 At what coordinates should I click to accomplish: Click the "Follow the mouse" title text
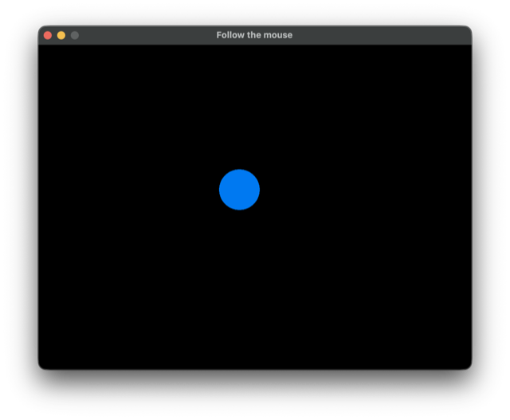click(254, 35)
